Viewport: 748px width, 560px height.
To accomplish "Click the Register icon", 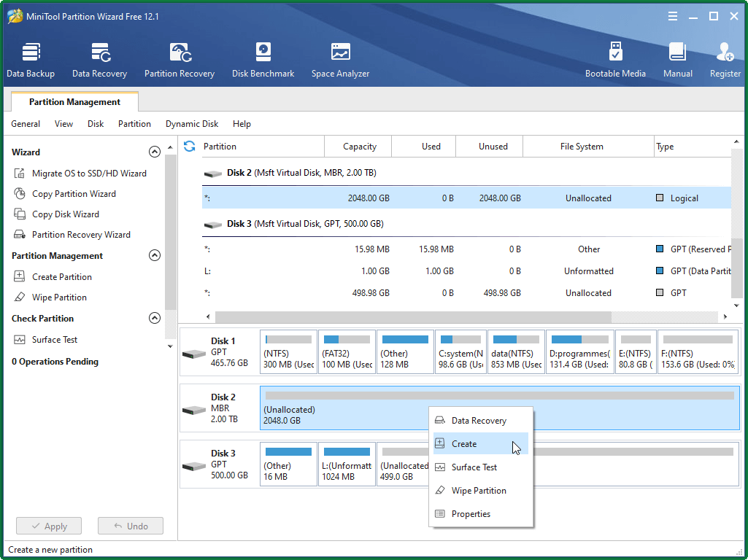I will [x=725, y=58].
